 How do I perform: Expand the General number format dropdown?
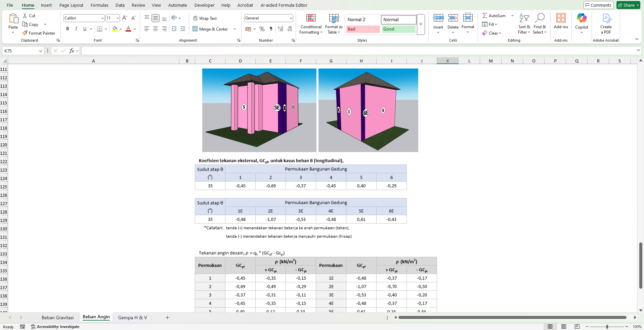pyautogui.click(x=291, y=18)
